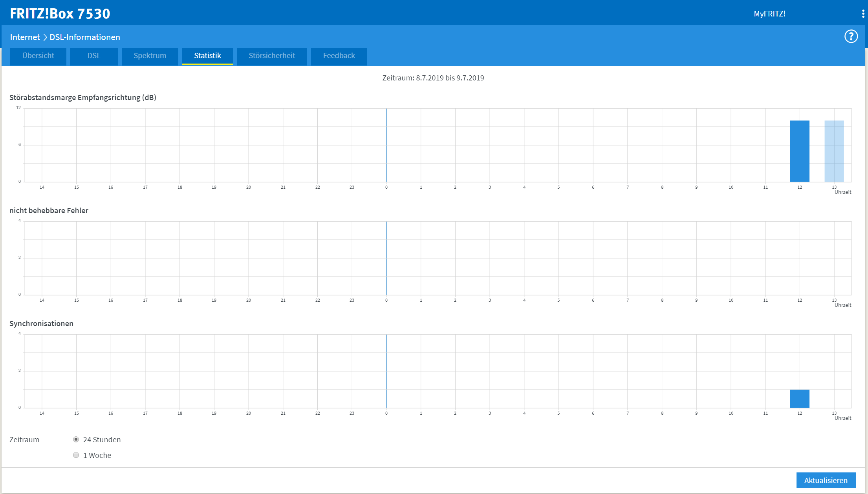
Task: Click the dark blue 12 o'clock margin bar
Action: click(800, 151)
